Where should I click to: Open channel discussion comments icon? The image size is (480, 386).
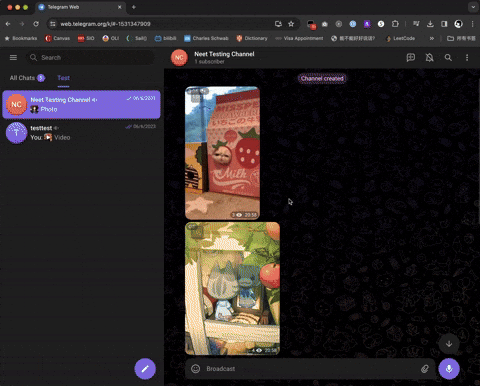coord(411,58)
